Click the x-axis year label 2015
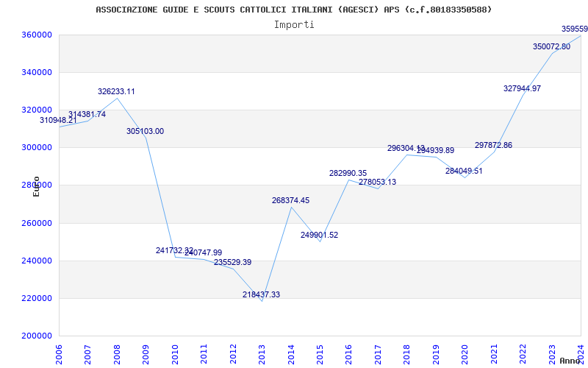Viewport: 588px width, 368px height. click(320, 354)
